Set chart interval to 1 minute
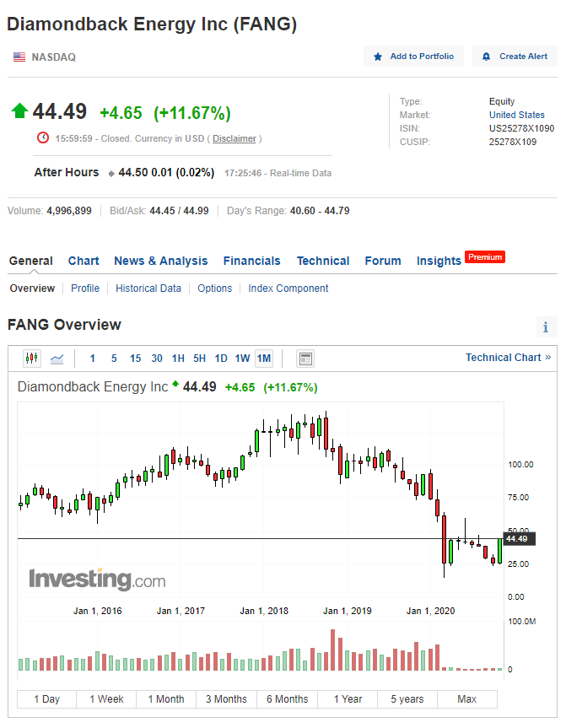Image resolution: width=566 pixels, height=728 pixels. (x=93, y=359)
